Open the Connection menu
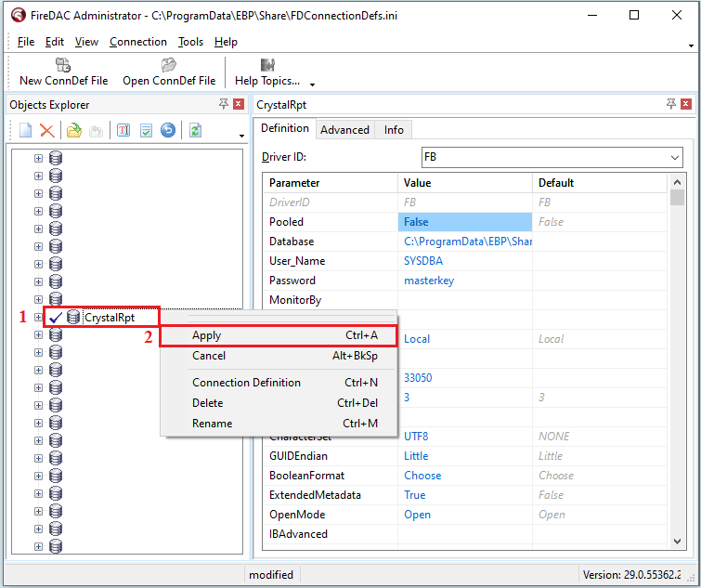The height and width of the screenshot is (588, 701). tap(137, 42)
